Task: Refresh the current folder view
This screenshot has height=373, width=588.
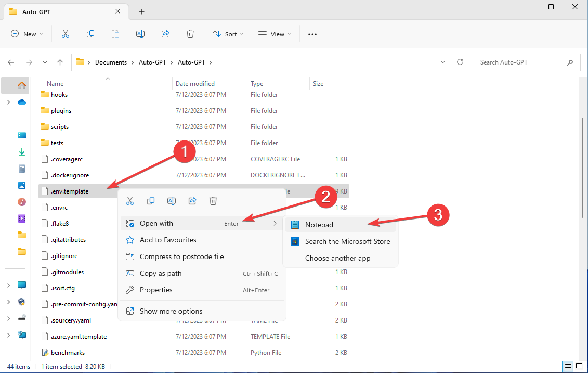Action: tap(460, 62)
